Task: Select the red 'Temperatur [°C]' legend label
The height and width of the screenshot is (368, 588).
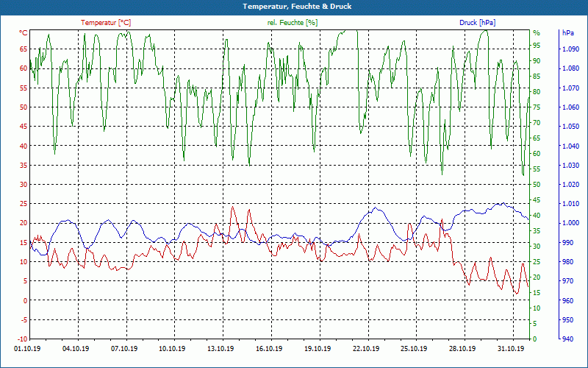Action: 106,23
